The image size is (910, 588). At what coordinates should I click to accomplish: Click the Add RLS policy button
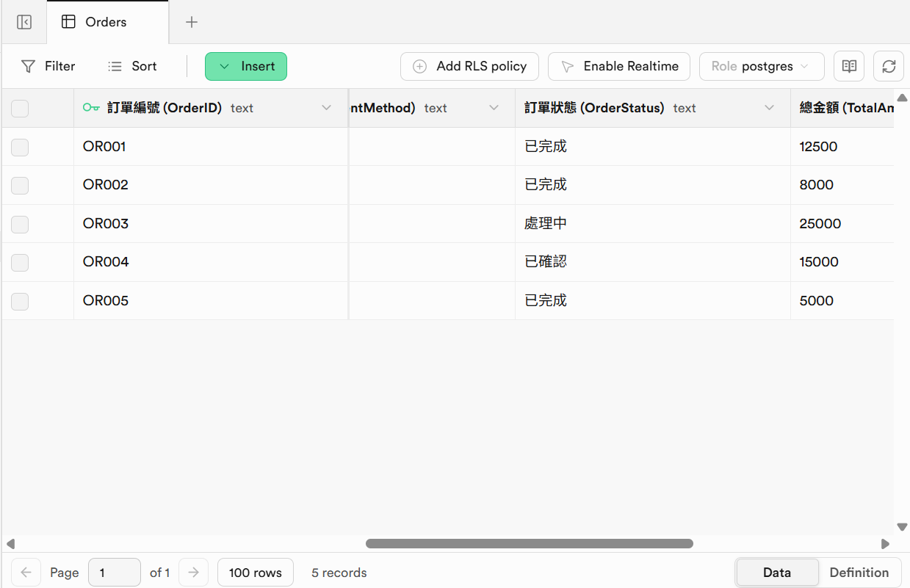point(469,66)
